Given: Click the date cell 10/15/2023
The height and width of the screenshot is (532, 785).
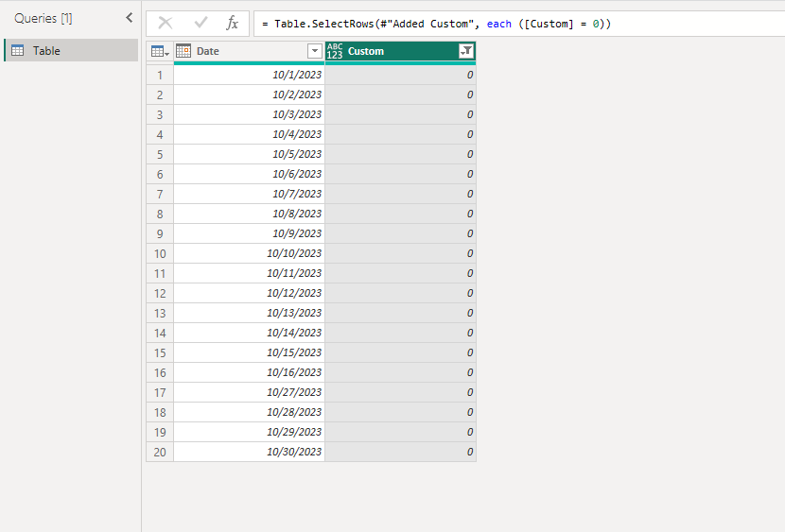Looking at the screenshot, I should 250,352.
